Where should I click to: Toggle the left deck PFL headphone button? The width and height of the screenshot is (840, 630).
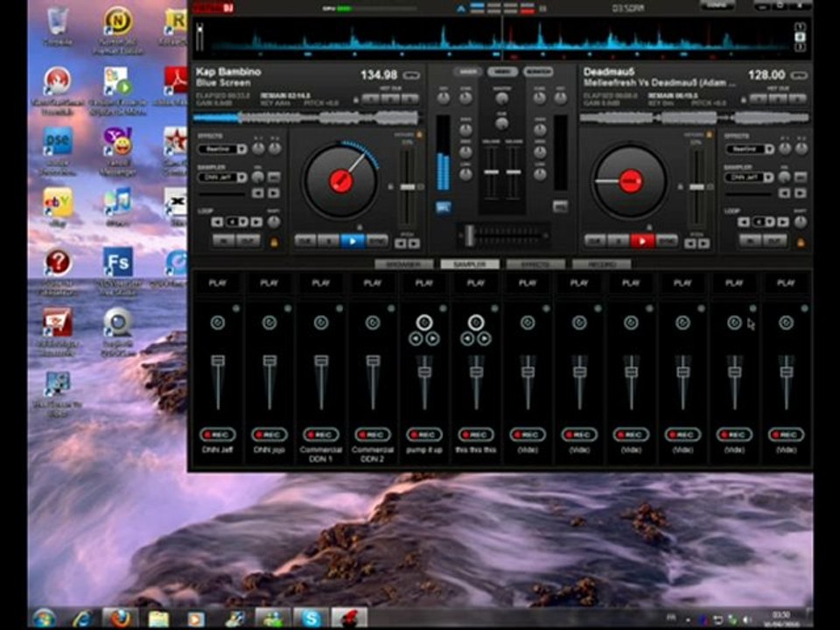pos(443,206)
